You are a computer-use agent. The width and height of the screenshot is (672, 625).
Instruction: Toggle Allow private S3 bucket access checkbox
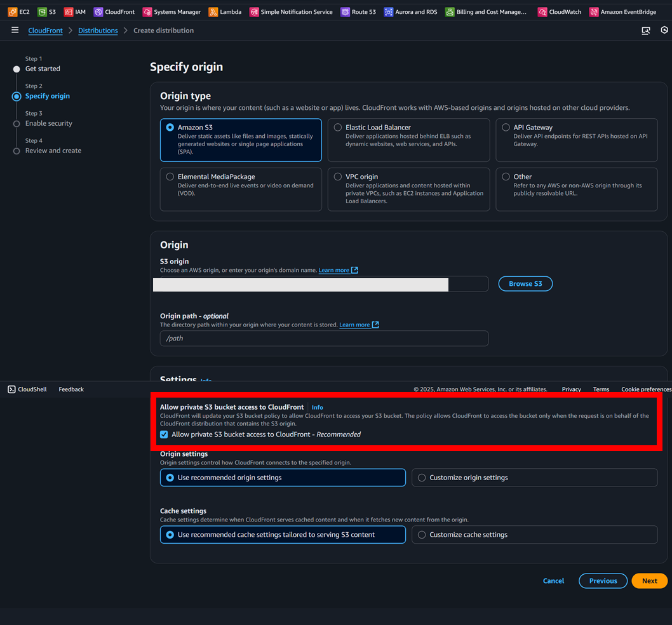pos(164,434)
